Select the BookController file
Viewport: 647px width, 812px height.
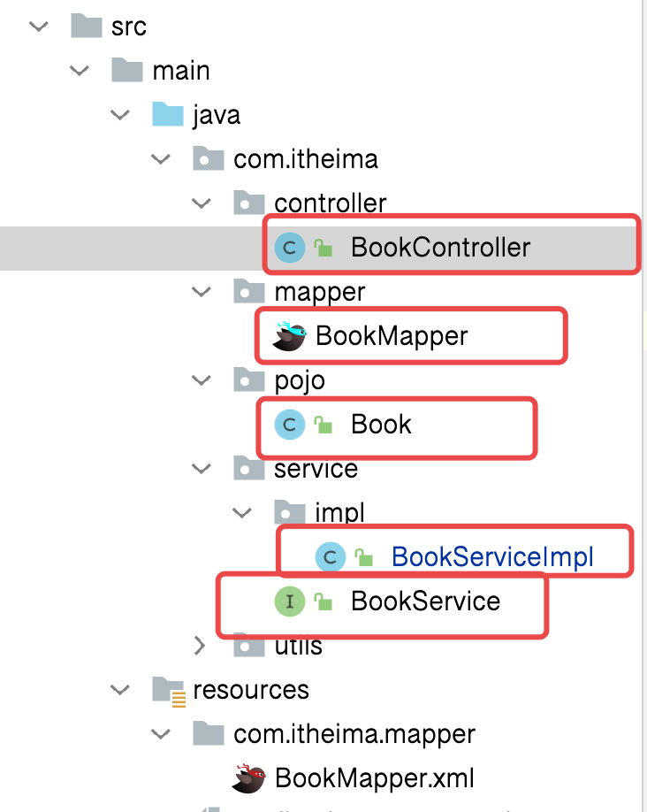[x=440, y=248]
